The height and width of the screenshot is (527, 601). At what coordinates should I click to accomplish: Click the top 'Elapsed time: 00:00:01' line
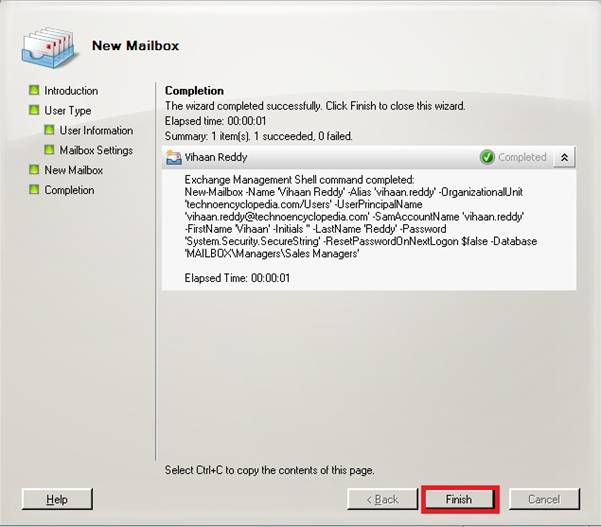click(x=215, y=121)
